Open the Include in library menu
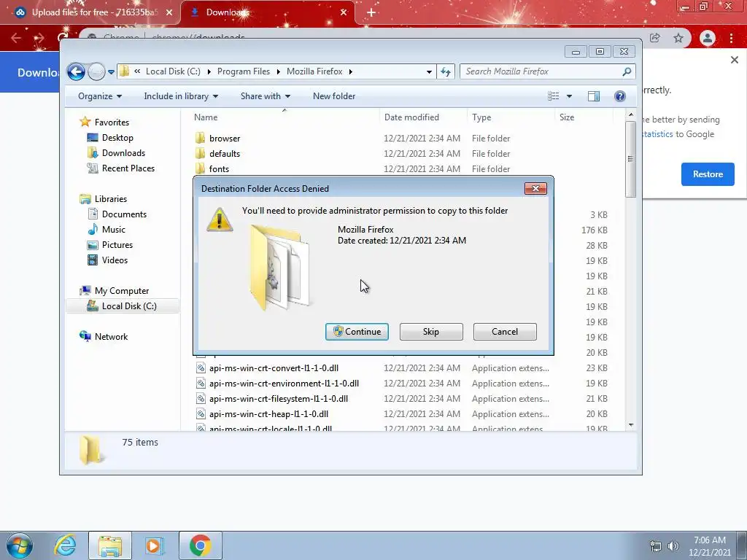 click(x=181, y=96)
